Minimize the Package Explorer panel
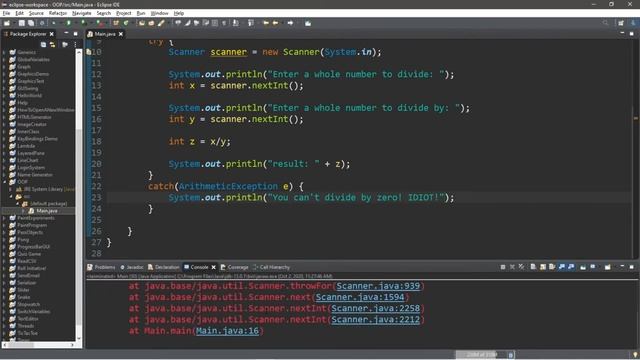 coord(66,33)
